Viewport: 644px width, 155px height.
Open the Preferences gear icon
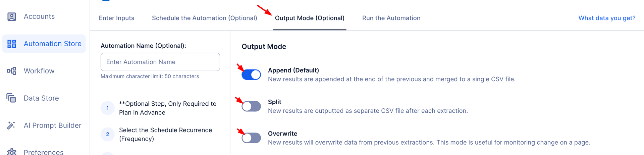pos(12,152)
